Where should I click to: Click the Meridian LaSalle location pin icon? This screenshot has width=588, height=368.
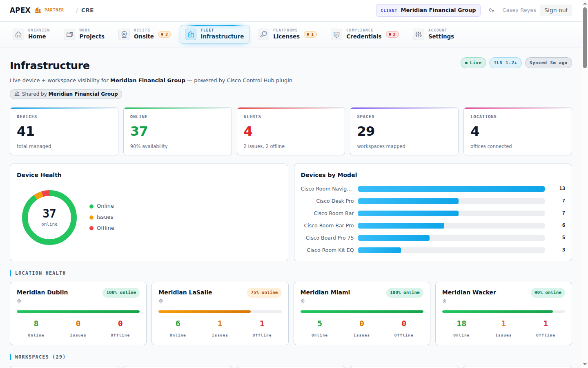click(x=161, y=301)
